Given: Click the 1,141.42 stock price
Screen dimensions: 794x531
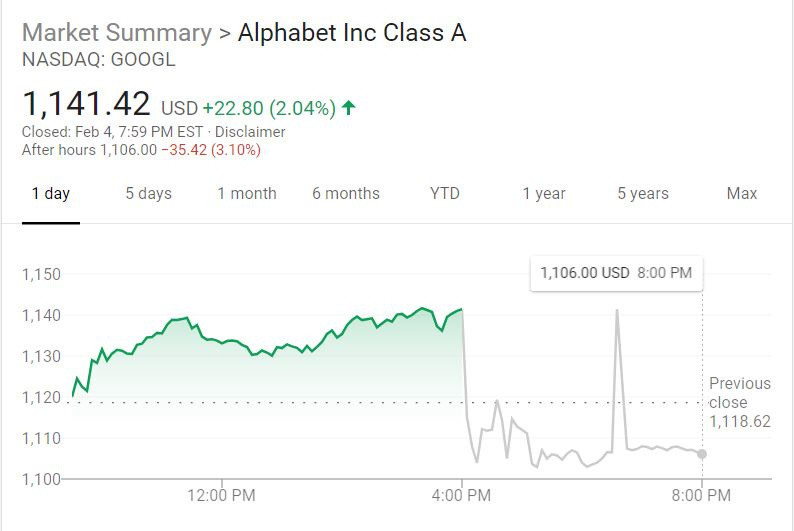Looking at the screenshot, I should point(86,104).
